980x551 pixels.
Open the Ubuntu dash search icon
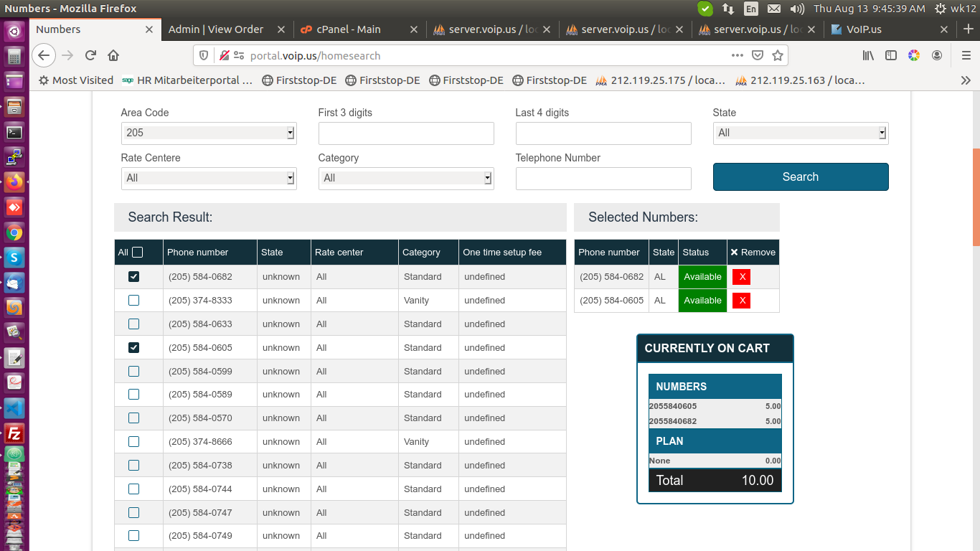click(x=14, y=32)
